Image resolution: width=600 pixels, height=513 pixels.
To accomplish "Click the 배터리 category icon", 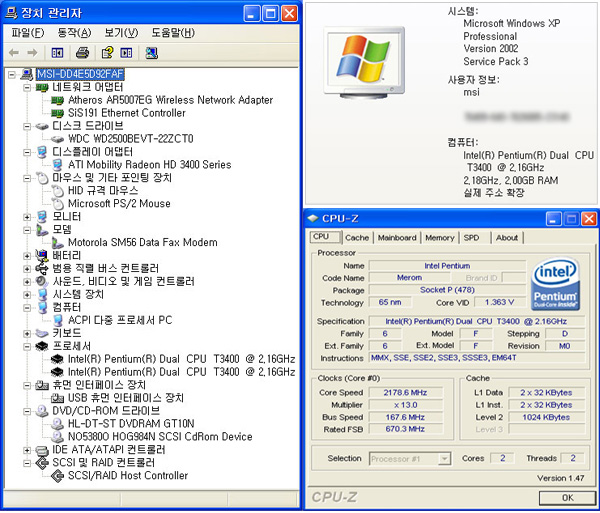I will [x=42, y=255].
